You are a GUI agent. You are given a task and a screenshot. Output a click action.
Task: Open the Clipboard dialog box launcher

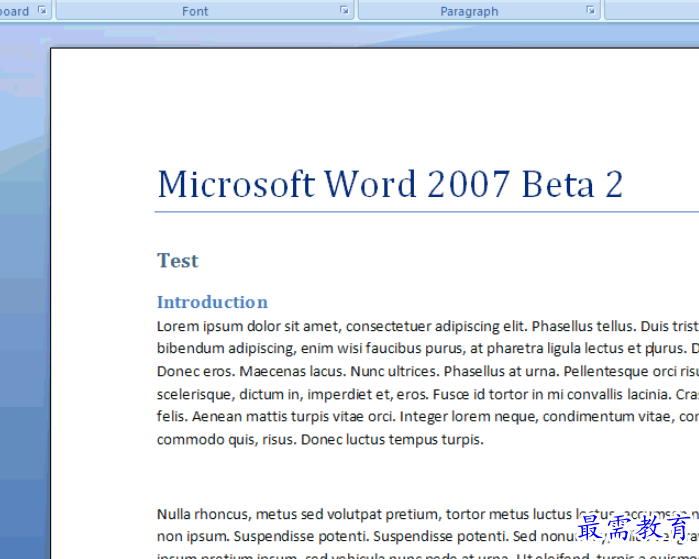[42, 10]
